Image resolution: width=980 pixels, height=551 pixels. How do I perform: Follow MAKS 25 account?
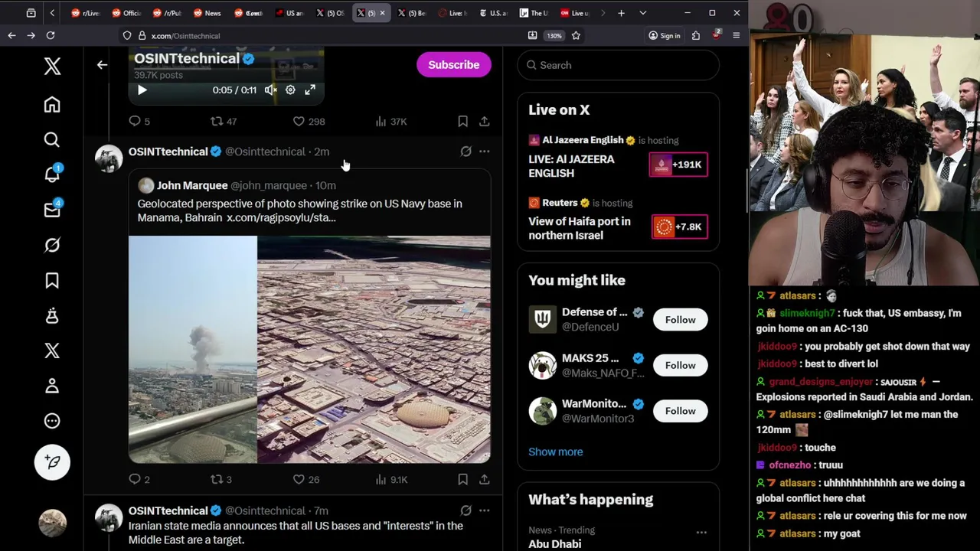click(680, 365)
